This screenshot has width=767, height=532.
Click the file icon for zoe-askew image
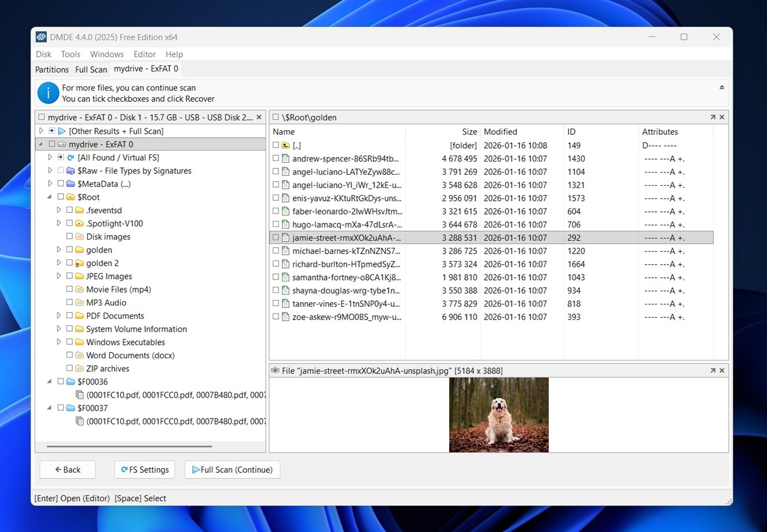[x=285, y=317]
